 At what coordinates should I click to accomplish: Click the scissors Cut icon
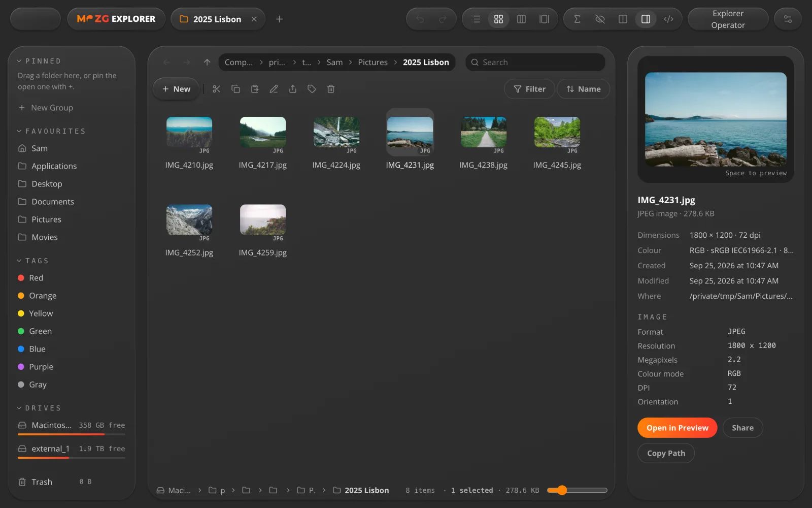[216, 89]
